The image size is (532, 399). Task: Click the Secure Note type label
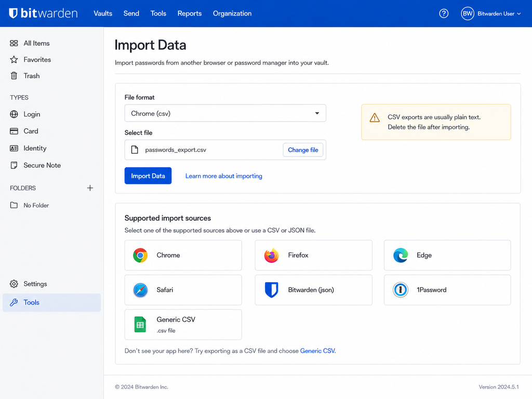click(42, 165)
